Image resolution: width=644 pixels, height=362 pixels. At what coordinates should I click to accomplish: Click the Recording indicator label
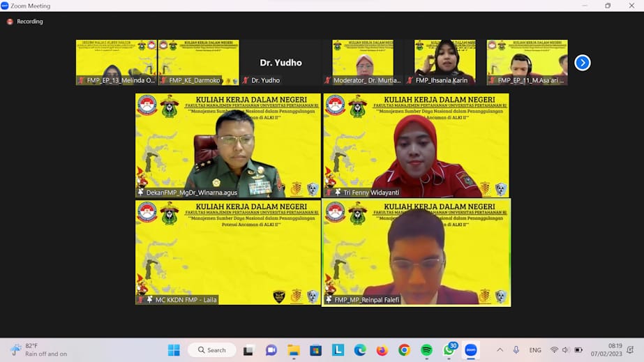coord(29,22)
